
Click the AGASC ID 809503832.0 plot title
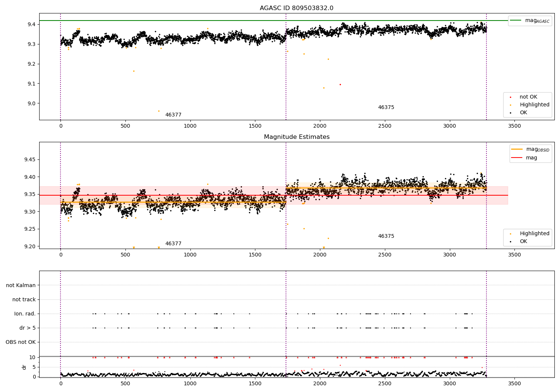(x=296, y=8)
